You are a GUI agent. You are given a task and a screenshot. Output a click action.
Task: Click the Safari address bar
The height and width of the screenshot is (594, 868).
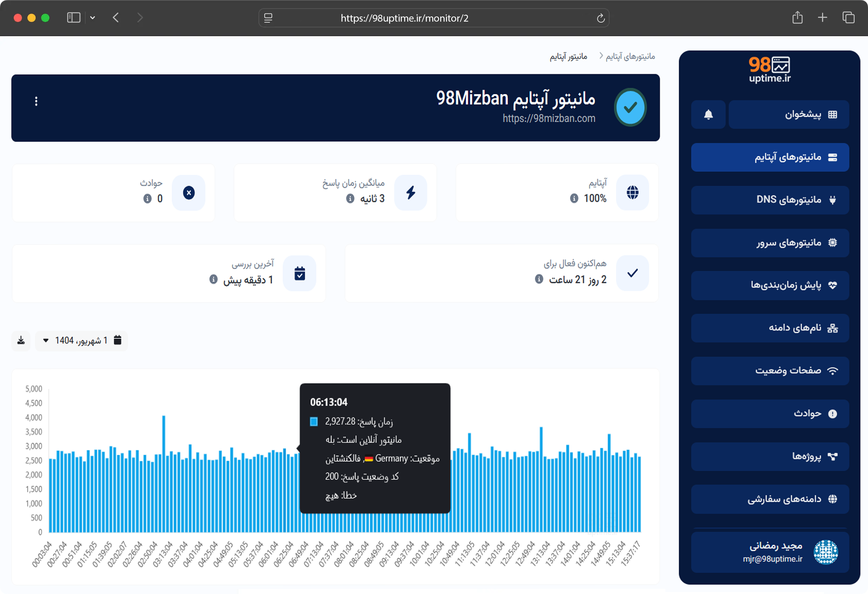click(x=404, y=18)
